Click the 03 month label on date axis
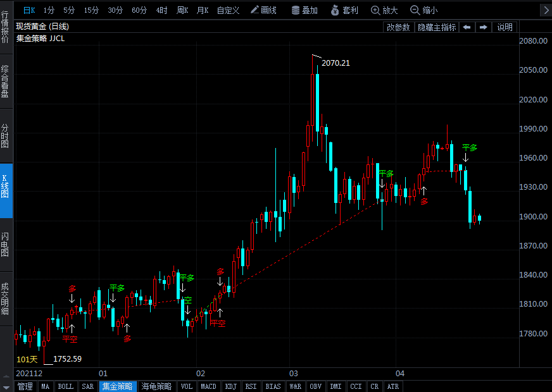The height and width of the screenshot is (392, 552). (294, 374)
